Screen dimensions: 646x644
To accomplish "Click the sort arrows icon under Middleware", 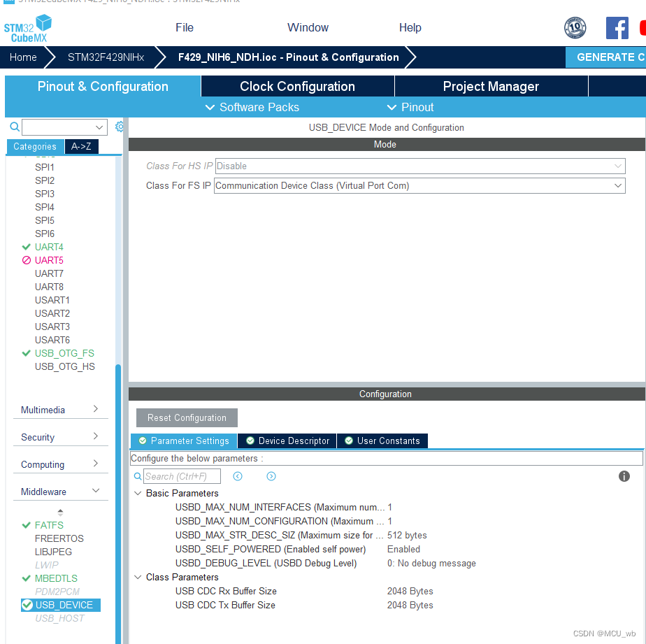I will pos(61,512).
